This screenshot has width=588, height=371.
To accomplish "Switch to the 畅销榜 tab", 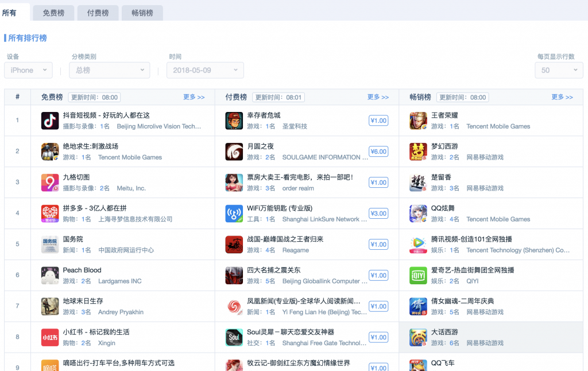I will pyautogui.click(x=142, y=13).
